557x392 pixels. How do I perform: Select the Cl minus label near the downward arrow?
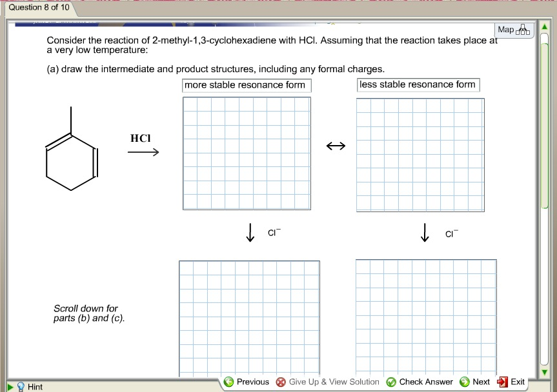[x=273, y=233]
